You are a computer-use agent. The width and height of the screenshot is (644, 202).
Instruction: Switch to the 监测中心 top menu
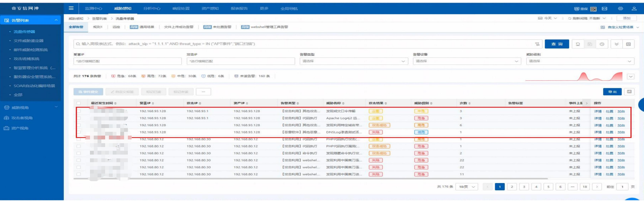[93, 9]
